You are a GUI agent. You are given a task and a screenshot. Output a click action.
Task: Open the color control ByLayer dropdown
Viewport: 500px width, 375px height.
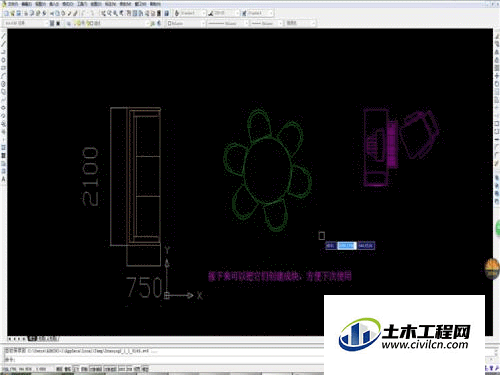186,23
